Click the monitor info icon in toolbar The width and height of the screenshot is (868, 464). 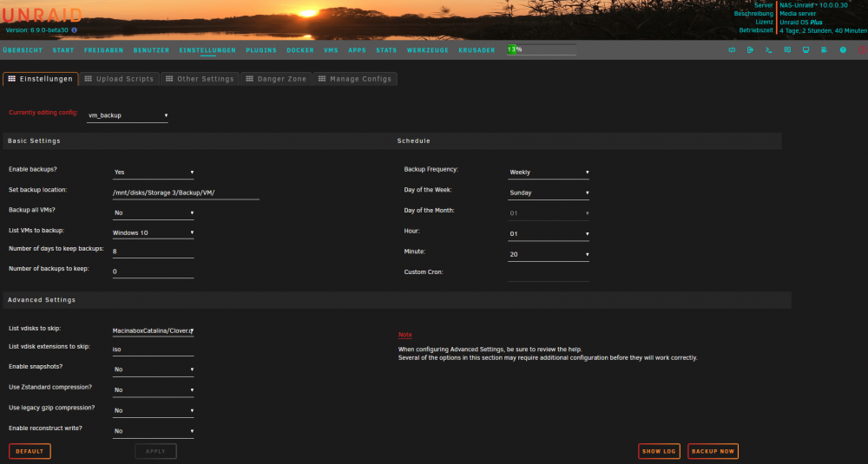coord(806,49)
